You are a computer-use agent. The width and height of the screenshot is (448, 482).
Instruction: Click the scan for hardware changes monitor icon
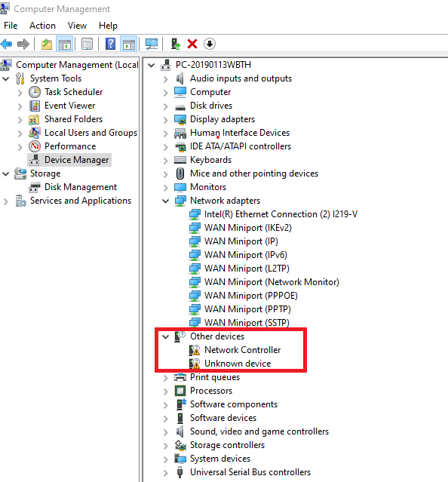152,44
